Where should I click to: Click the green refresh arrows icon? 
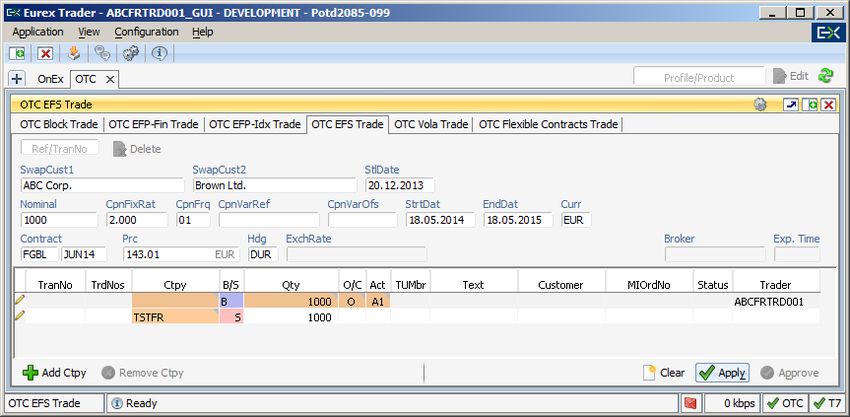[826, 76]
